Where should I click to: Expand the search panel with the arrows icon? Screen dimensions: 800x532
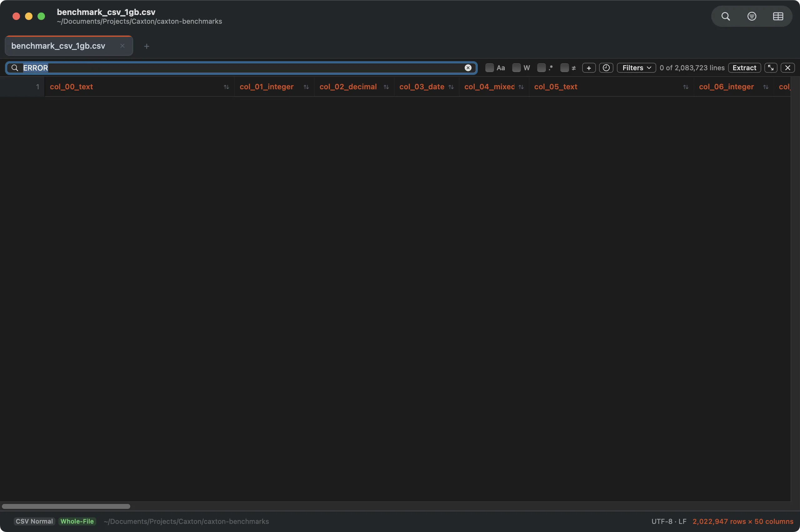pos(771,68)
